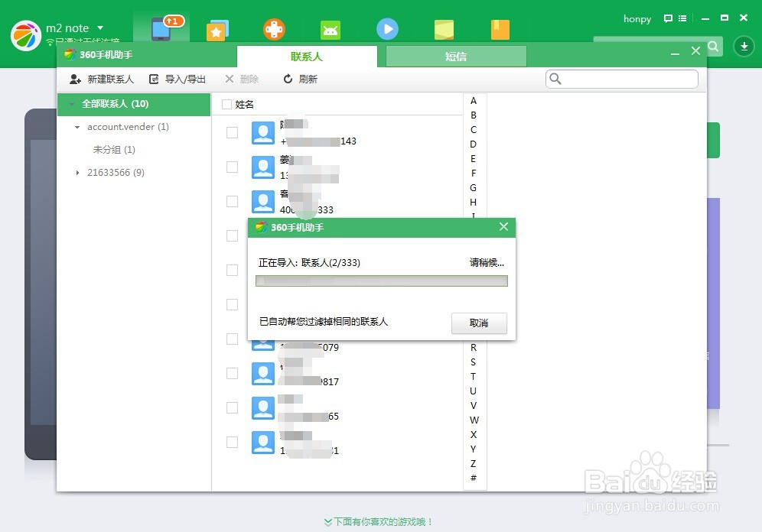The width and height of the screenshot is (762, 532).
Task: Check the box for contact ending 65
Action: 233,407
